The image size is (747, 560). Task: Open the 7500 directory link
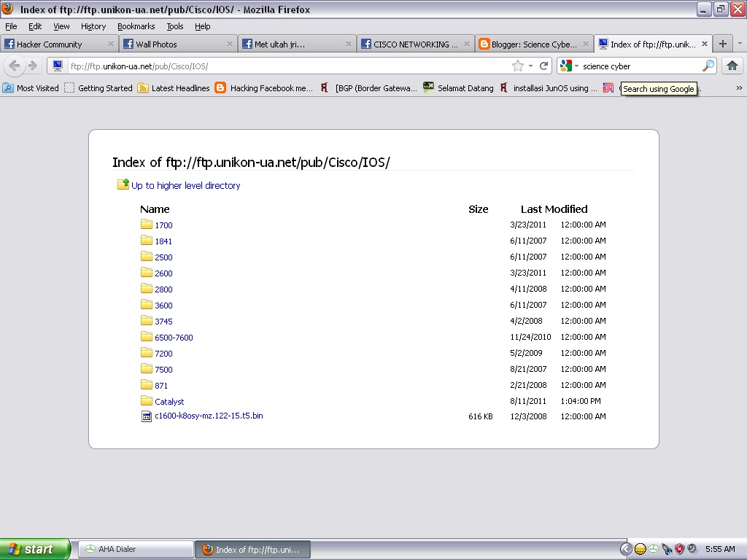click(x=163, y=370)
